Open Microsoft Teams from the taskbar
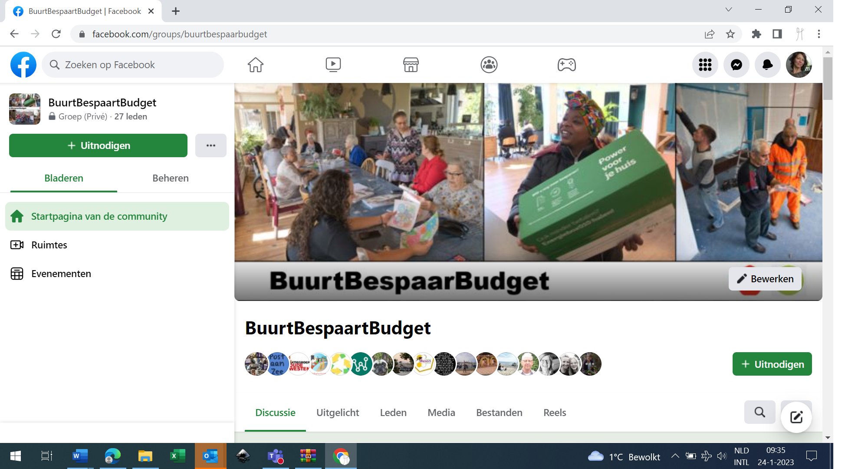Screen dimensions: 868x469 pos(275,456)
